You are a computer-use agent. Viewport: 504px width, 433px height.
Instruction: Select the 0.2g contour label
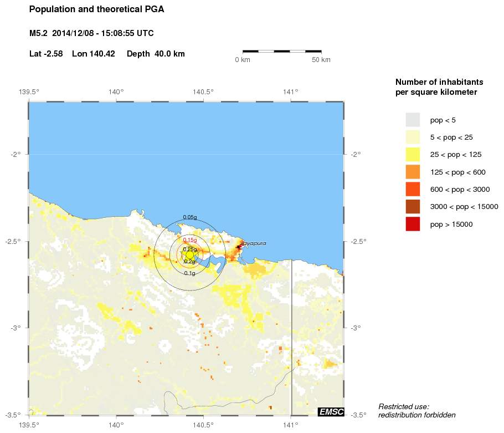[x=189, y=261]
